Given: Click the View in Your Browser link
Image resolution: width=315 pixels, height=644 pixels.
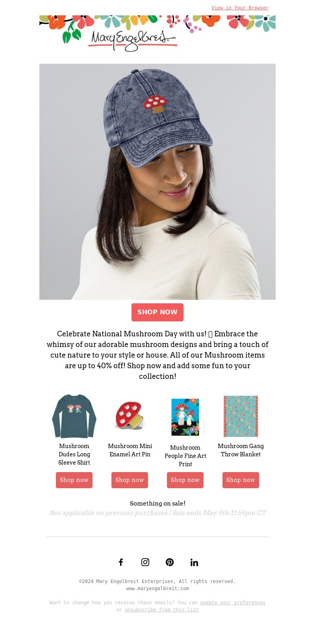Looking at the screenshot, I should pyautogui.click(x=240, y=8).
